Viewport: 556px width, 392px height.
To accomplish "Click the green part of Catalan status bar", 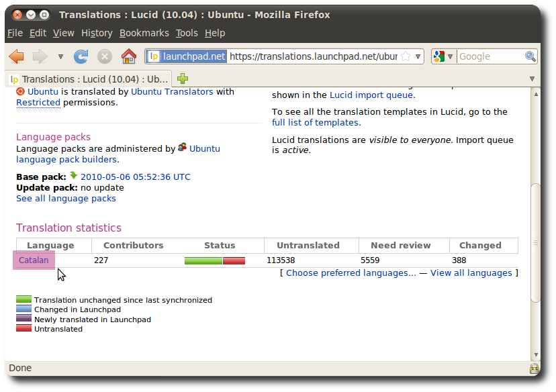I will pos(203,261).
